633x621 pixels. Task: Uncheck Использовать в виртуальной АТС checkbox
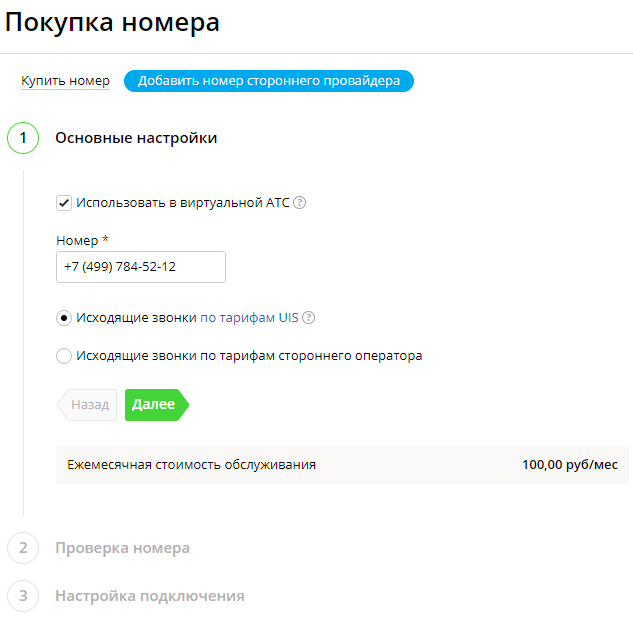64,203
